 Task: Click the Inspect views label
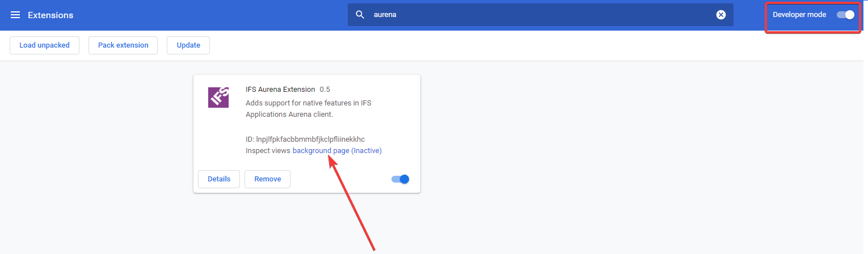[x=268, y=151]
